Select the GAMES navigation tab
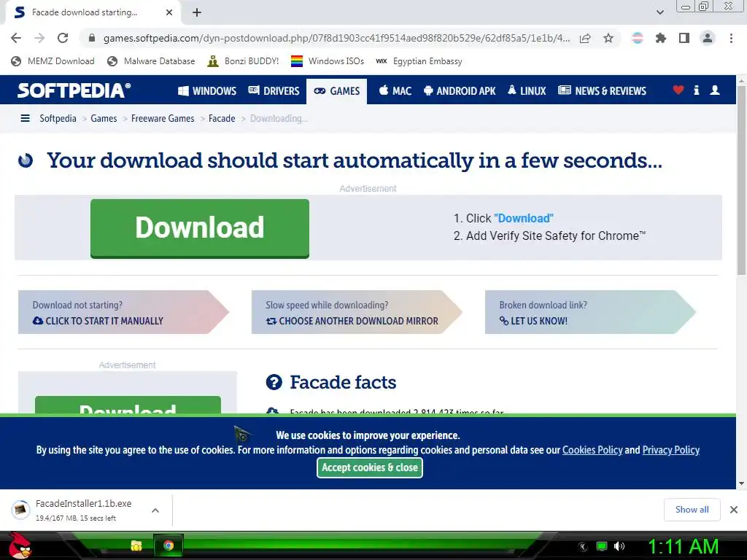Image resolution: width=747 pixels, height=560 pixels. tap(337, 90)
